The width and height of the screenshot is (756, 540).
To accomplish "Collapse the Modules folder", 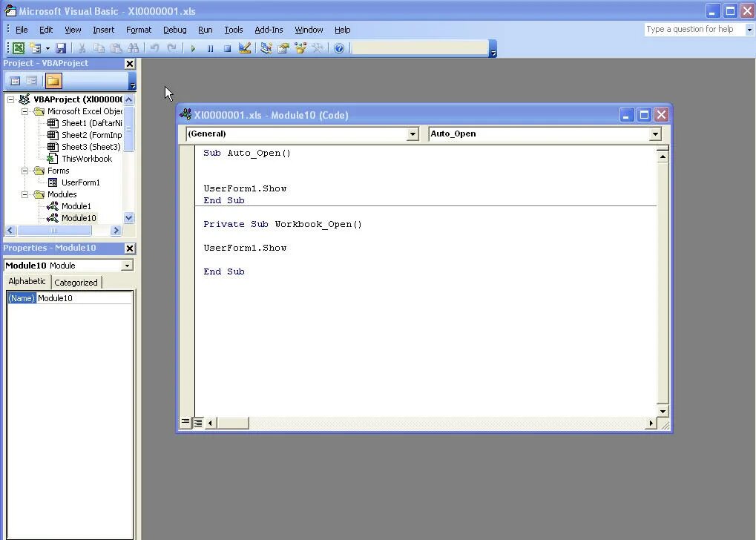I will (25, 194).
